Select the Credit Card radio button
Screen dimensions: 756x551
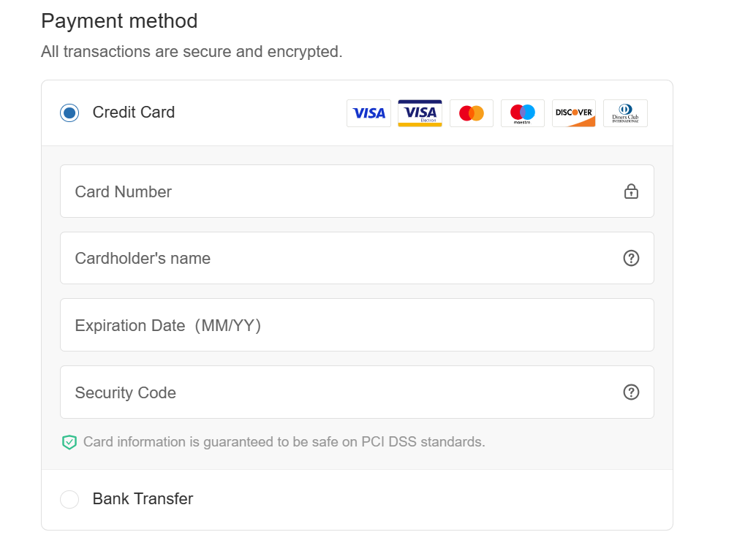coord(69,113)
